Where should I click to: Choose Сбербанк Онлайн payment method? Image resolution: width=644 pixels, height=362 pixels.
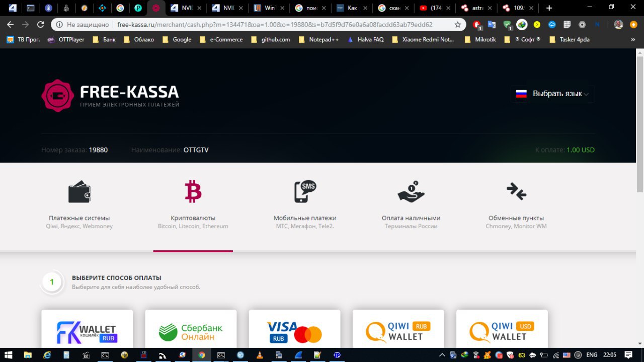pos(191,329)
